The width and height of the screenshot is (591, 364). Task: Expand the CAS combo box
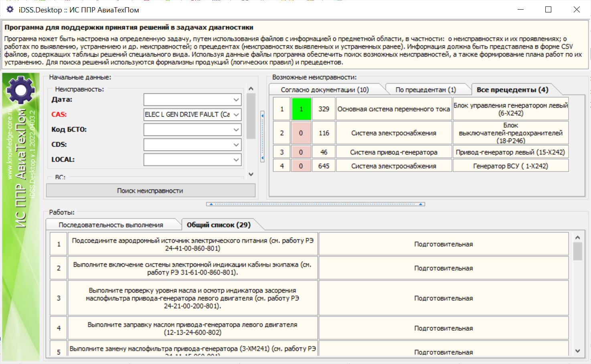point(236,115)
